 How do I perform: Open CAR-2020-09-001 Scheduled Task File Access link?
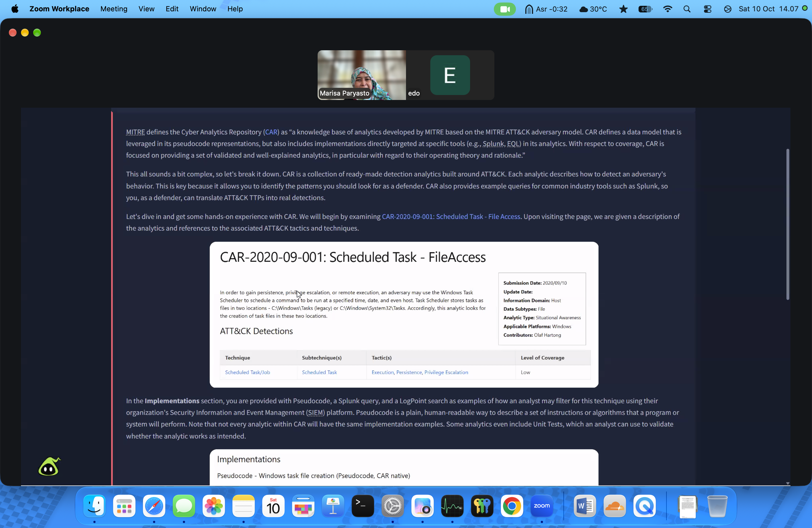[451, 217]
